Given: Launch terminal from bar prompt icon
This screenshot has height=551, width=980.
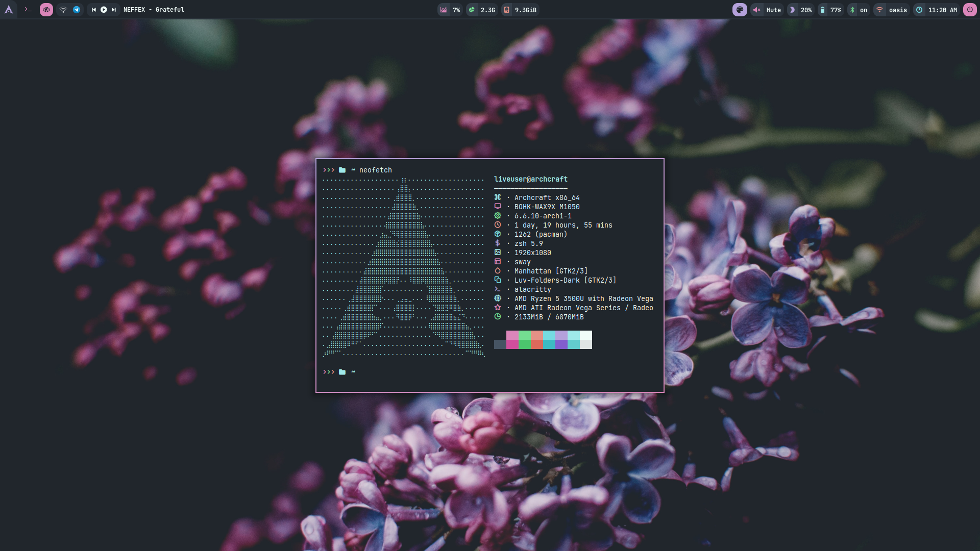Looking at the screenshot, I should 28,10.
